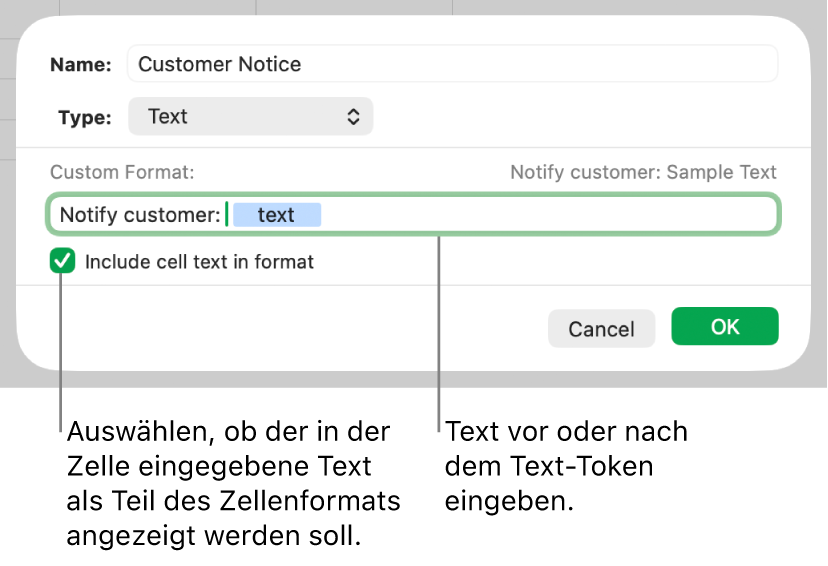
Task: Click the "Type:" label
Action: click(85, 118)
